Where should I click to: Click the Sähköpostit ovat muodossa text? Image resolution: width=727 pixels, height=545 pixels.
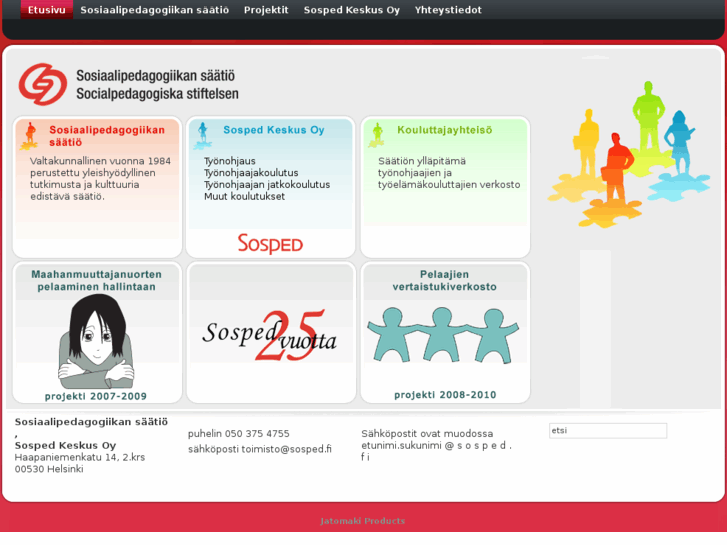coord(427,434)
